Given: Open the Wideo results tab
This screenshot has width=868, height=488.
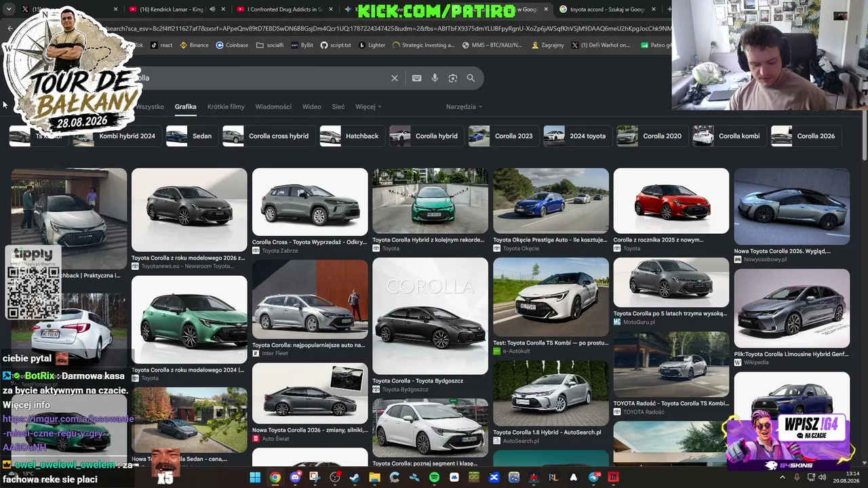Looking at the screenshot, I should click(x=311, y=106).
